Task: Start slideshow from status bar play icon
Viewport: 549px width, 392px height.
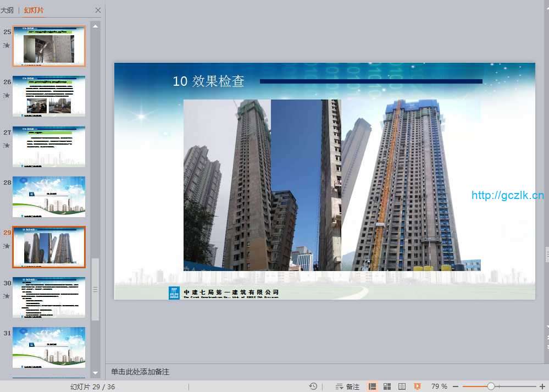Action: (x=417, y=387)
